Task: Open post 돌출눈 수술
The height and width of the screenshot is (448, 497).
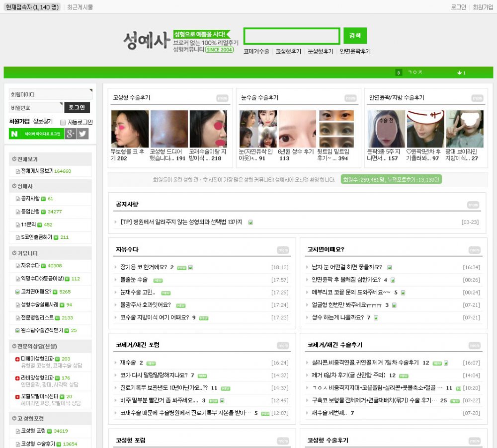Action: click(x=134, y=280)
